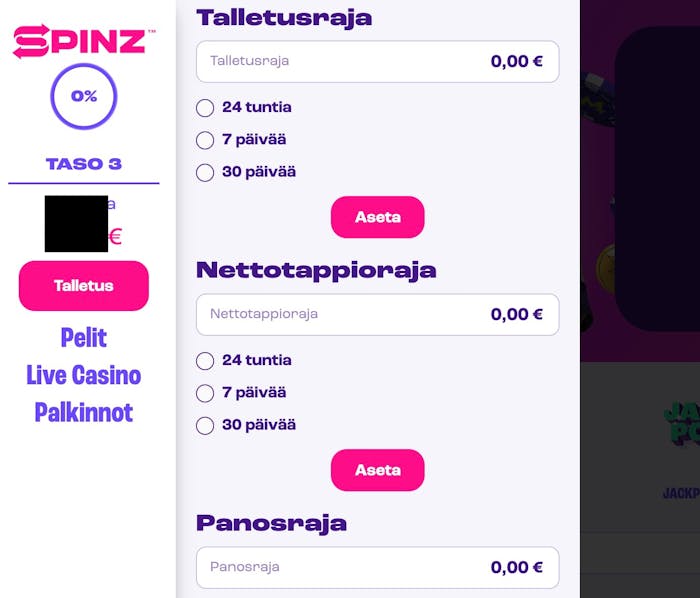
Task: Click the Taso 3 level label
Action: point(84,164)
